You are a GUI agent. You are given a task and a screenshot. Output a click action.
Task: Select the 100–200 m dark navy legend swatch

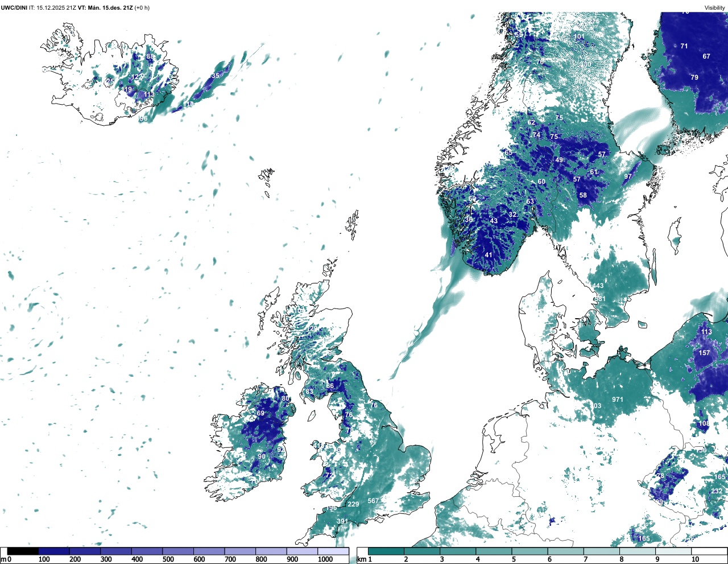[54, 551]
